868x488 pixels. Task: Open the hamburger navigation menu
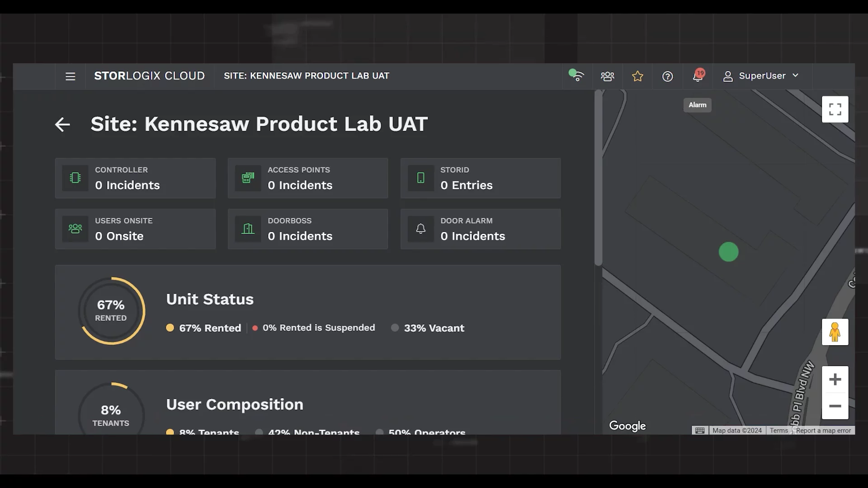point(70,76)
